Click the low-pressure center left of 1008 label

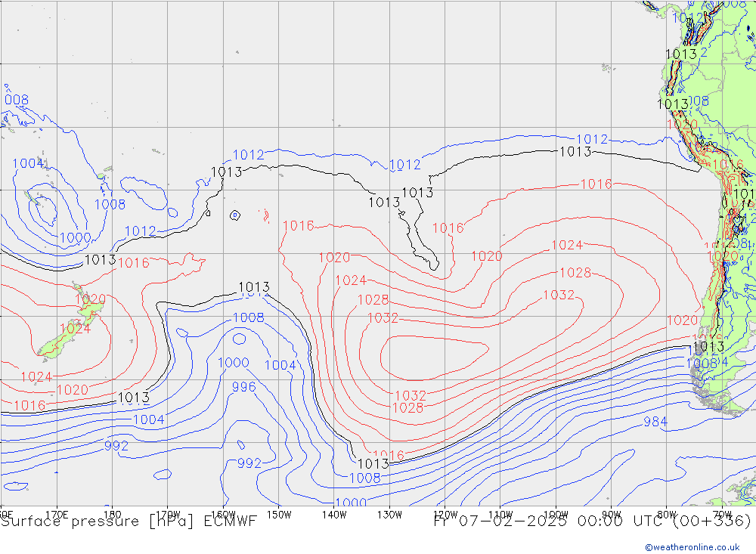tap(42, 206)
